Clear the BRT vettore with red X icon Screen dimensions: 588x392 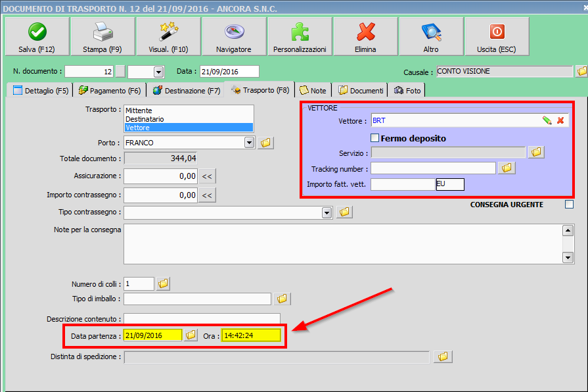pos(560,120)
